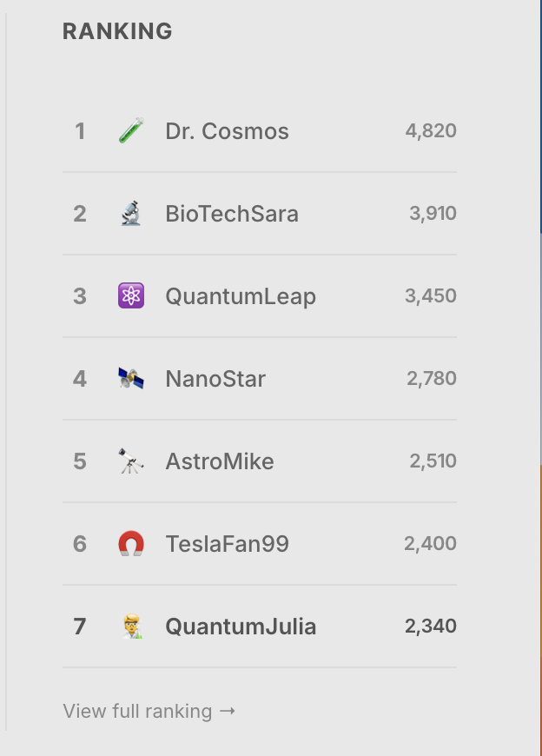Select the AstroMike username
This screenshot has width=542, height=756.
(220, 461)
